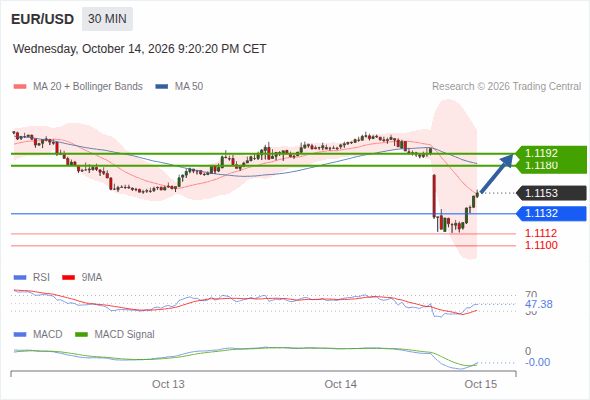Click 'Research © 2026 Trading Central' credit
This screenshot has width=590, height=400.
tap(506, 87)
